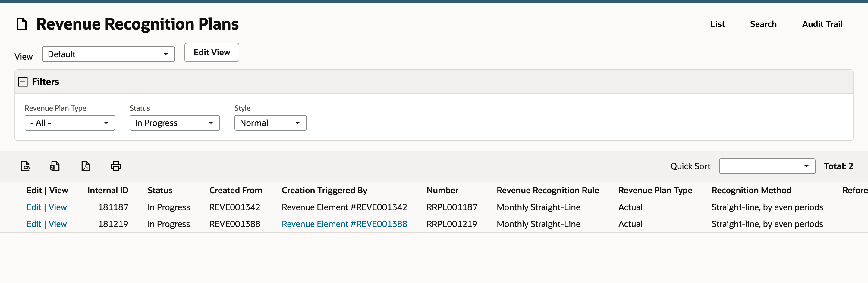The height and width of the screenshot is (283, 868).
Task: Open the Status filter dropdown
Action: coord(175,123)
